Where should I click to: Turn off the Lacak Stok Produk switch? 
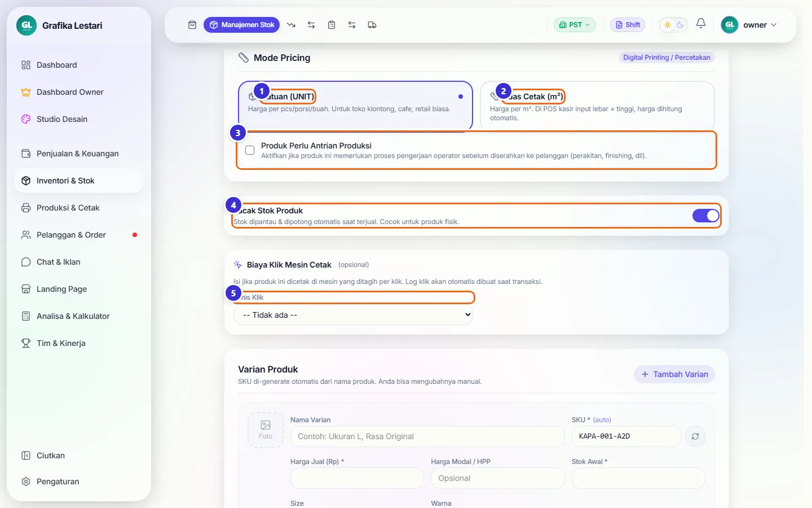coord(705,216)
